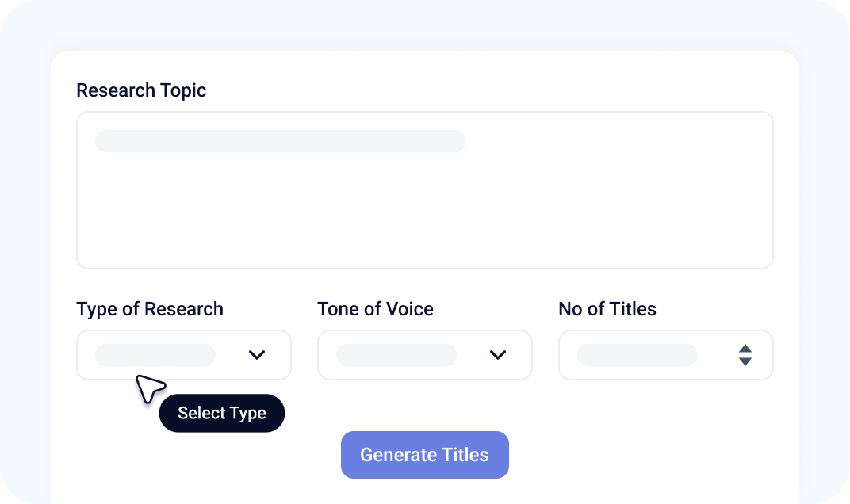The height and width of the screenshot is (504, 850).
Task: Choose the Tone of Voice placeholder pill
Action: point(396,355)
